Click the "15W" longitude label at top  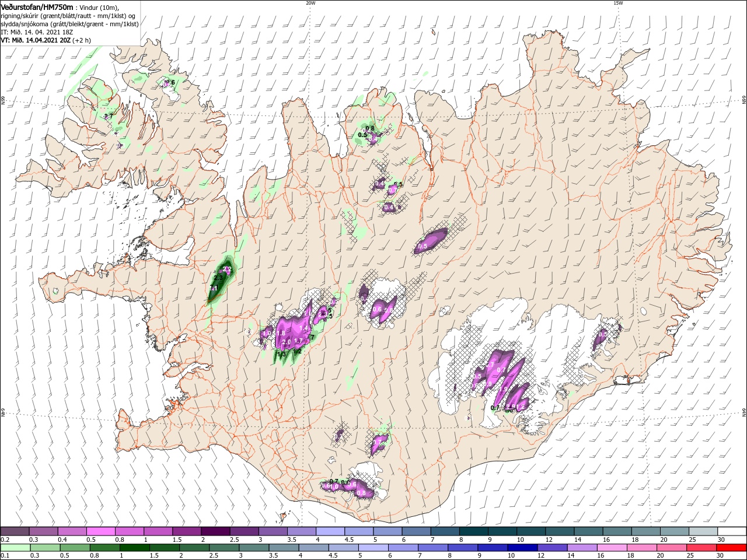click(x=618, y=3)
